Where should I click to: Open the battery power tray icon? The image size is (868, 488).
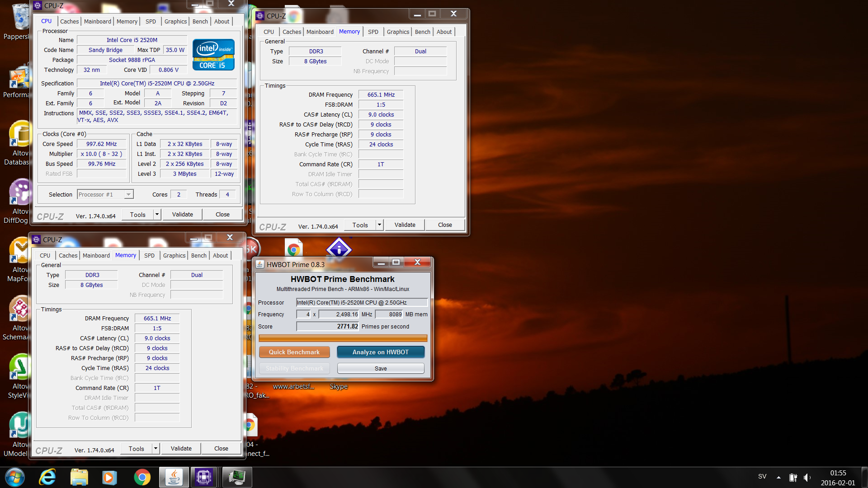pos(793,477)
